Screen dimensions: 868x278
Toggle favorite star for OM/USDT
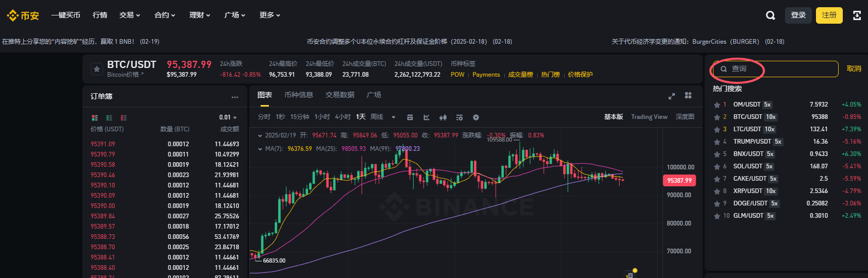[717, 105]
